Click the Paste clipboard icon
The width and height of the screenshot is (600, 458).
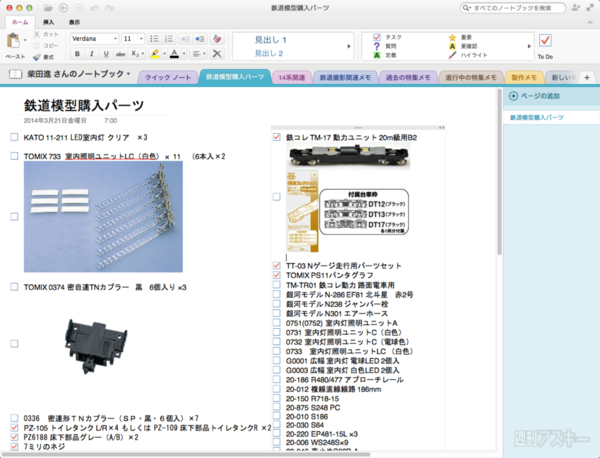pos(13,41)
